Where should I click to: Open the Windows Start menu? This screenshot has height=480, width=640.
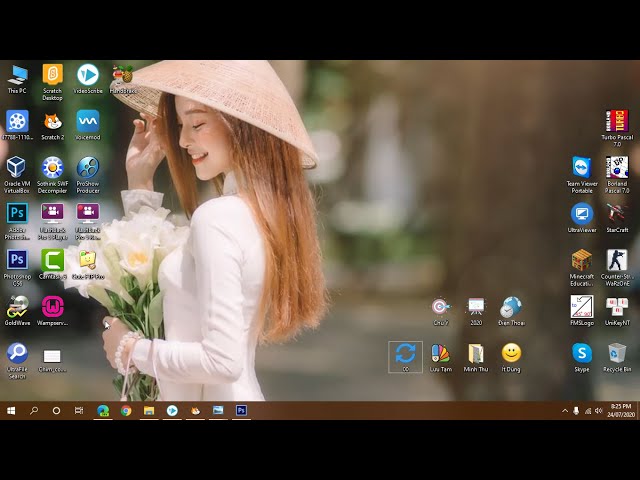[x=11, y=410]
